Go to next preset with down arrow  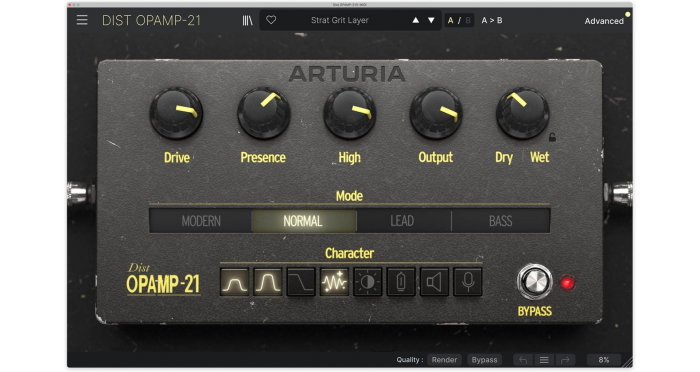tap(431, 20)
